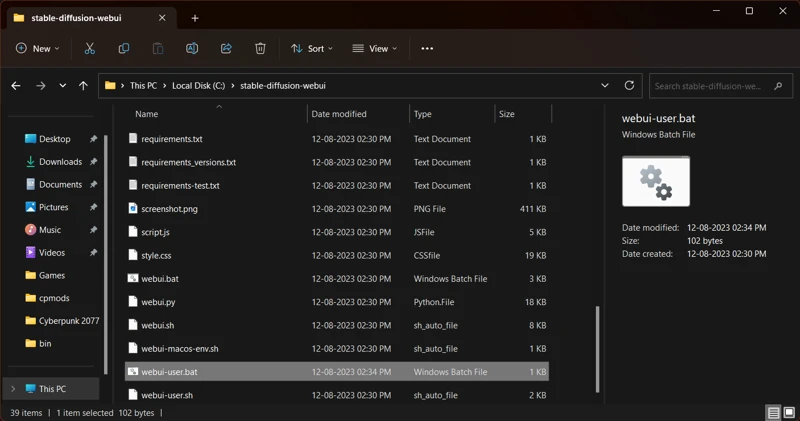Click the Music icon in sidebar
The width and height of the screenshot is (800, 421).
(x=31, y=230)
